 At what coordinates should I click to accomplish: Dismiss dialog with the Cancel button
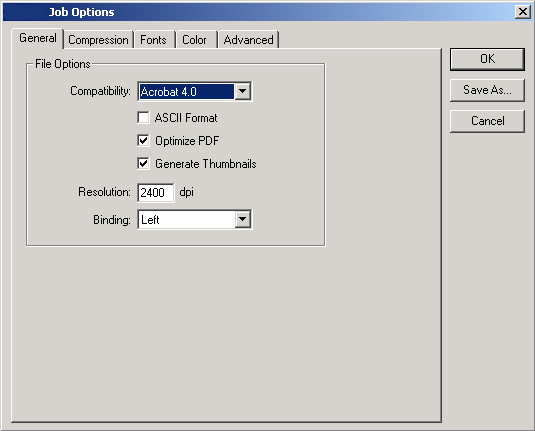pos(487,121)
